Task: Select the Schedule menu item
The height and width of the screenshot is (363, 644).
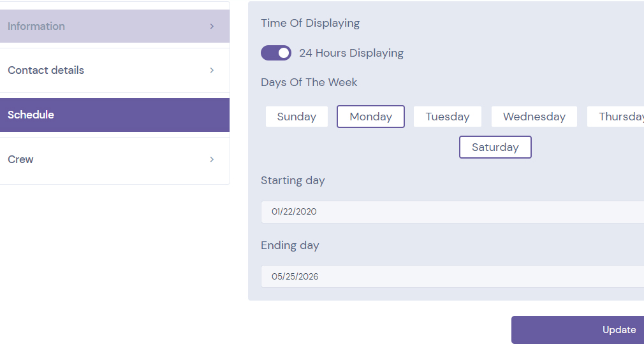Action: point(115,115)
